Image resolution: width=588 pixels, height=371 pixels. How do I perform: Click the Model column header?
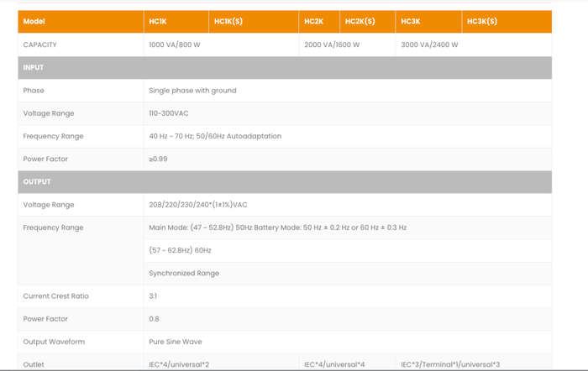(81, 21)
